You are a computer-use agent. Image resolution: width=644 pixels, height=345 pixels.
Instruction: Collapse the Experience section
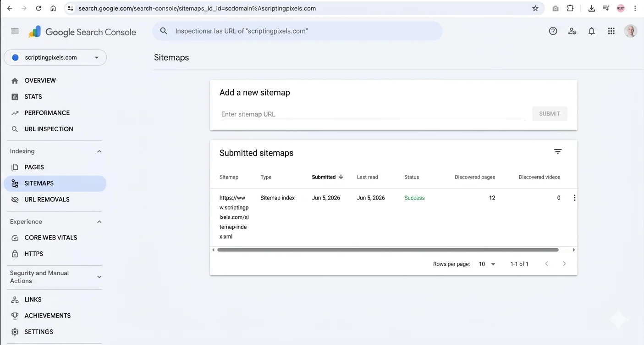[x=99, y=222]
